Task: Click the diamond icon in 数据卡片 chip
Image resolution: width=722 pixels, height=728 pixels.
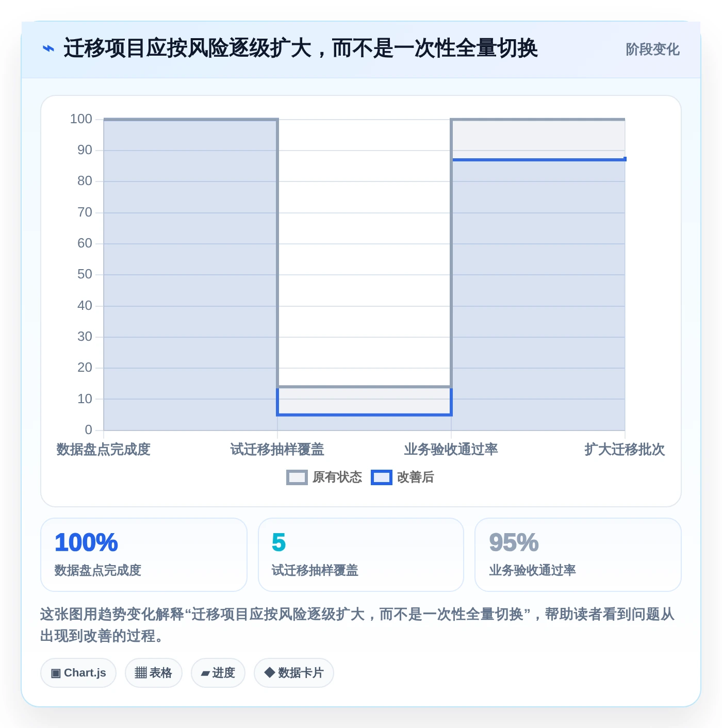Action: tap(269, 672)
